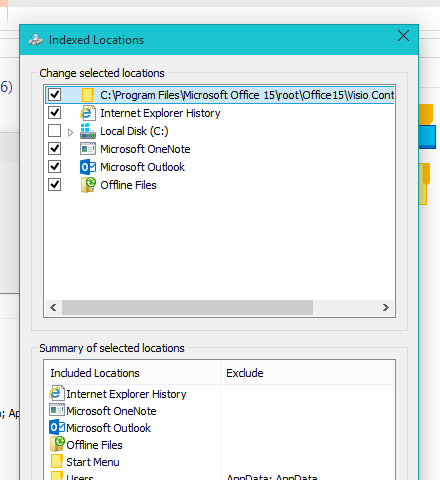Close the Indexed Locations dialog

click(403, 36)
